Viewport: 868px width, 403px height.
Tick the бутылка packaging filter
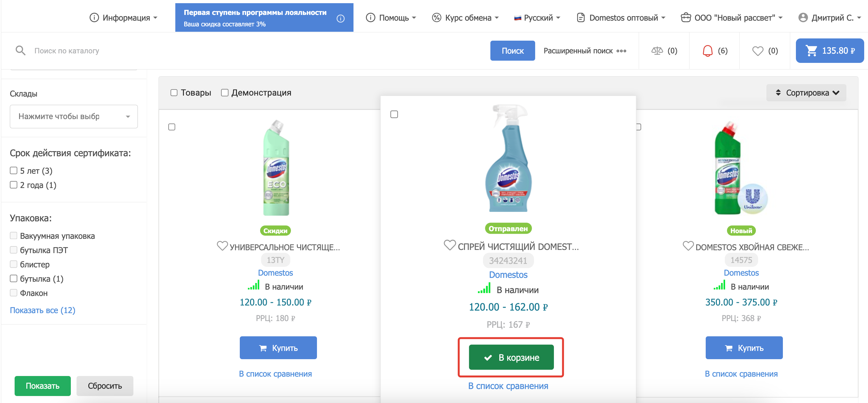click(13, 278)
